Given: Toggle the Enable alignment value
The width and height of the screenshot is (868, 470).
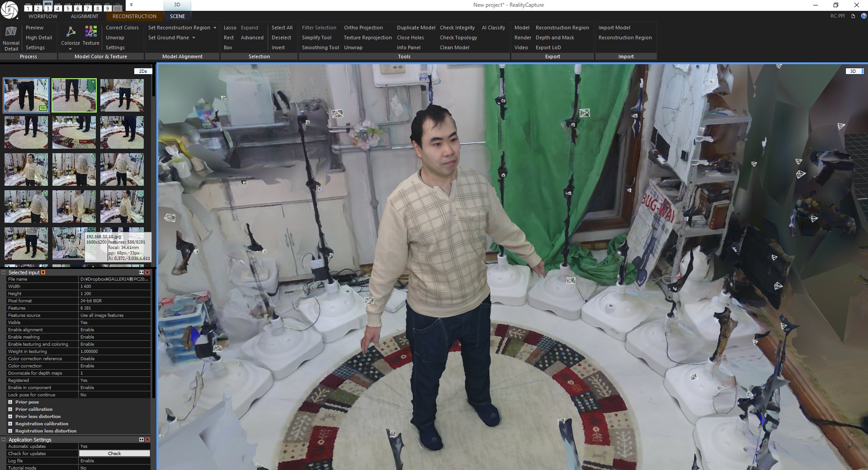Looking at the screenshot, I should tap(114, 330).
